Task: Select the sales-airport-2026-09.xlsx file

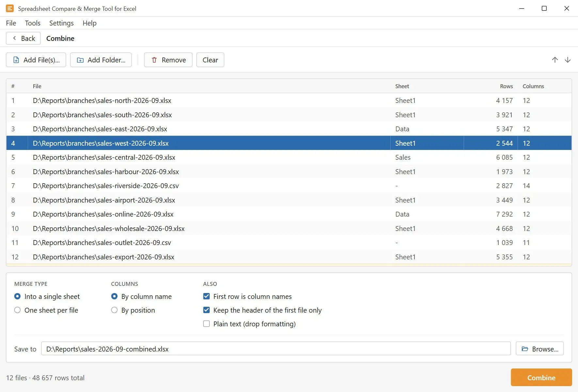Action: (289, 200)
